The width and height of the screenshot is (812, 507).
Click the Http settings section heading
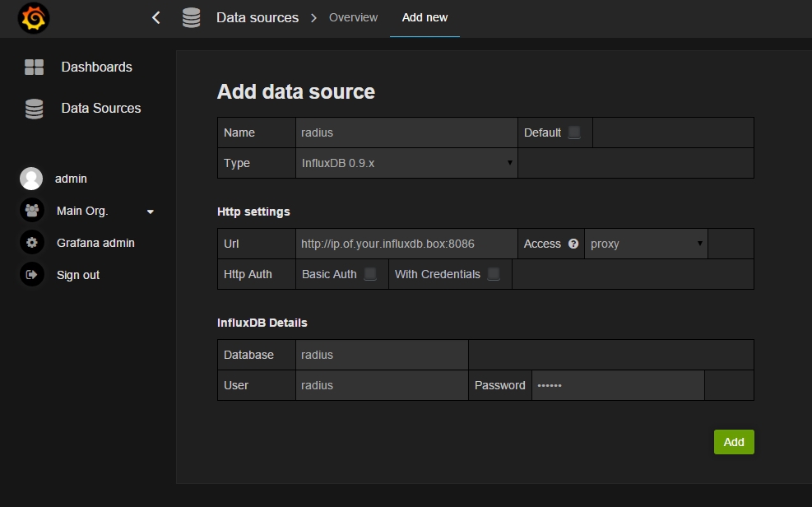click(x=253, y=212)
